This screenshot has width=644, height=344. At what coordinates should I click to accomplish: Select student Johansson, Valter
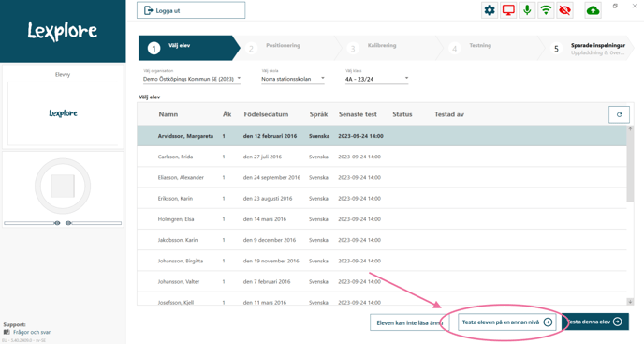382,282
